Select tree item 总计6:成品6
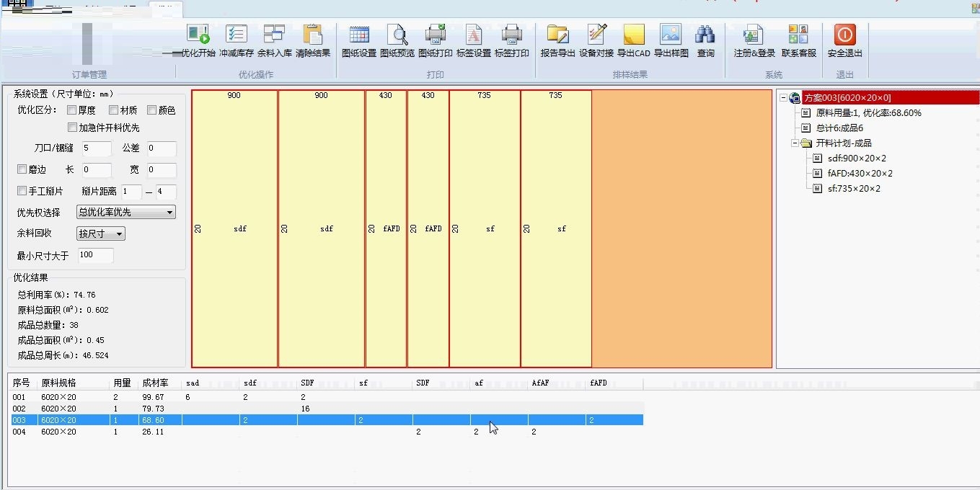This screenshot has height=490, width=980. (x=839, y=128)
